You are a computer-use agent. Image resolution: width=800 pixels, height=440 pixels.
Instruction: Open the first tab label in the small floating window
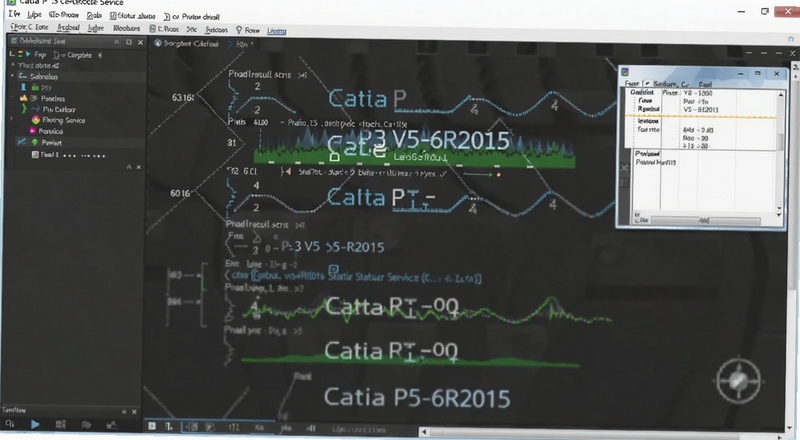[632, 83]
